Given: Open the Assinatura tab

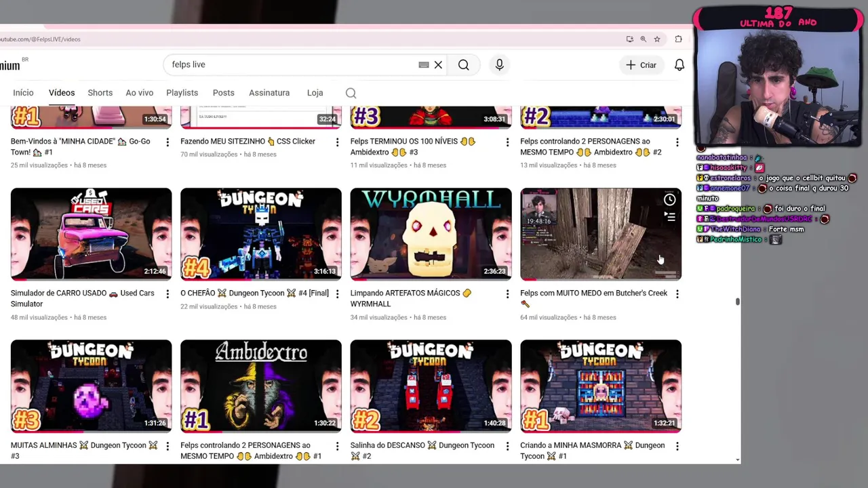Looking at the screenshot, I should click(269, 93).
